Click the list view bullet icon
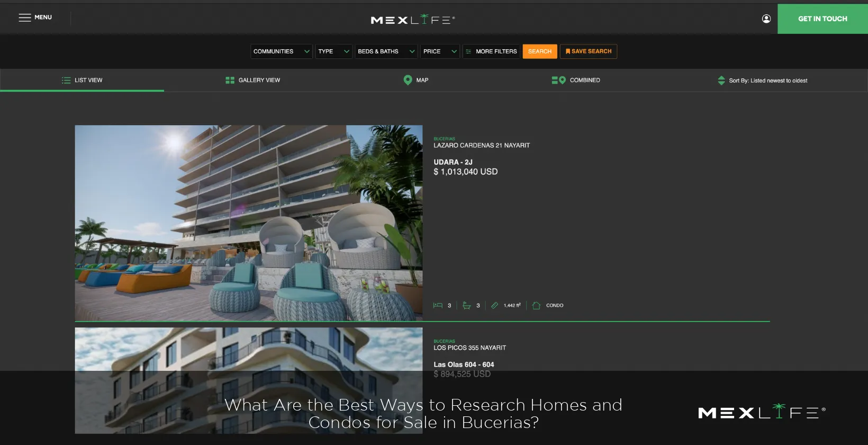Viewport: 868px width, 445px height. tap(66, 81)
